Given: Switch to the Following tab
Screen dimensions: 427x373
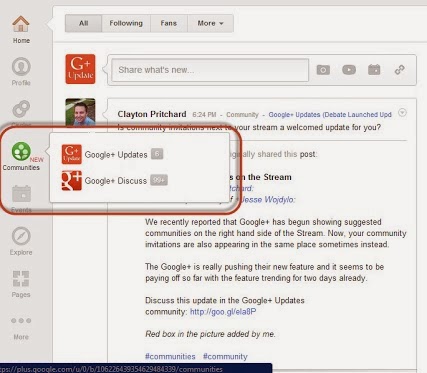Looking at the screenshot, I should tap(126, 23).
